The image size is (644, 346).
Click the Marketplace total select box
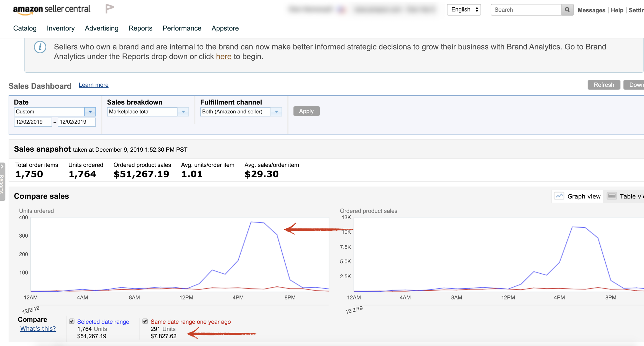click(148, 112)
